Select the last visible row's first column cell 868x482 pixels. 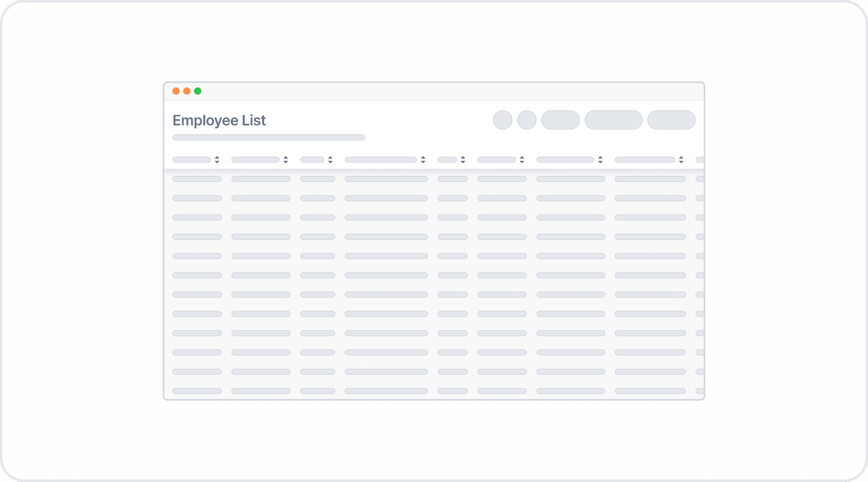pyautogui.click(x=197, y=391)
